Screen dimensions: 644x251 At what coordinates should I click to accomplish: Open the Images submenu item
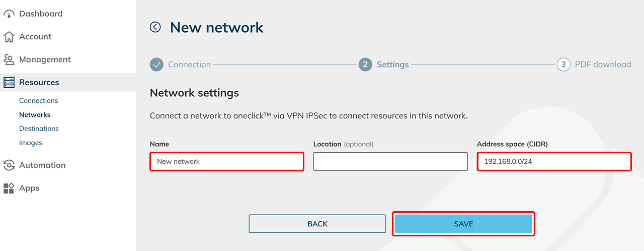click(x=31, y=143)
